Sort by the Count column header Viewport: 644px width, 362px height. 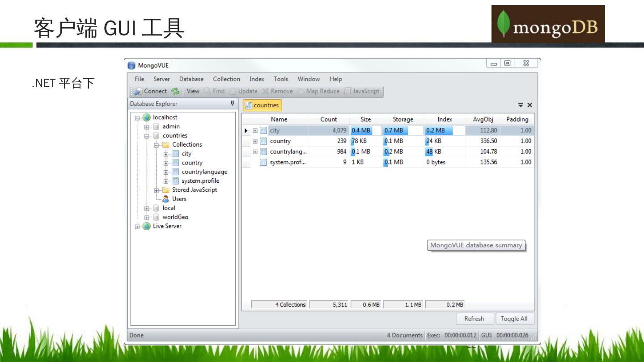328,119
